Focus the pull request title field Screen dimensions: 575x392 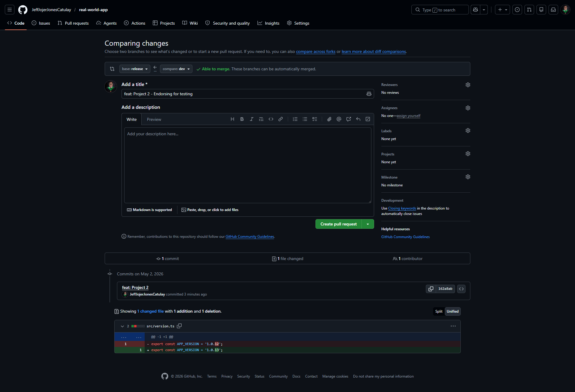point(248,94)
